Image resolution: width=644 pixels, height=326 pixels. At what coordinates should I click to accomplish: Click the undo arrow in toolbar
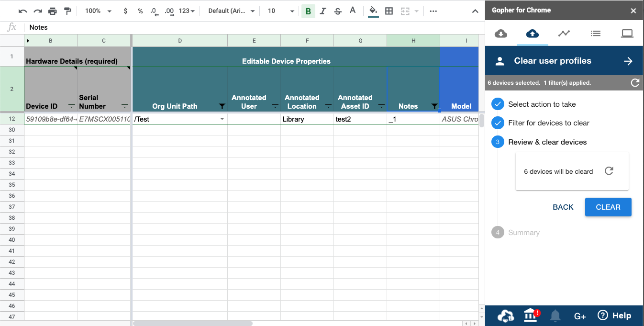[x=23, y=11]
